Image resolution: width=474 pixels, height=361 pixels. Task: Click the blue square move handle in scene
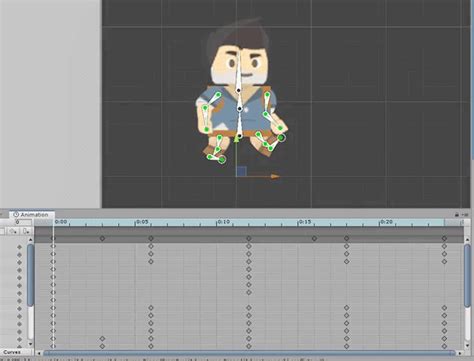(x=241, y=171)
